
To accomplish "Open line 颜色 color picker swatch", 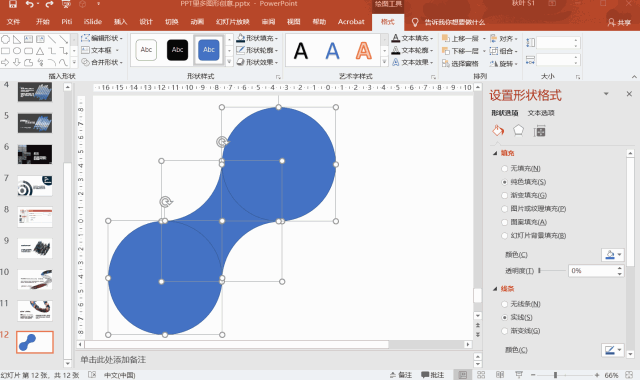I will 612,350.
